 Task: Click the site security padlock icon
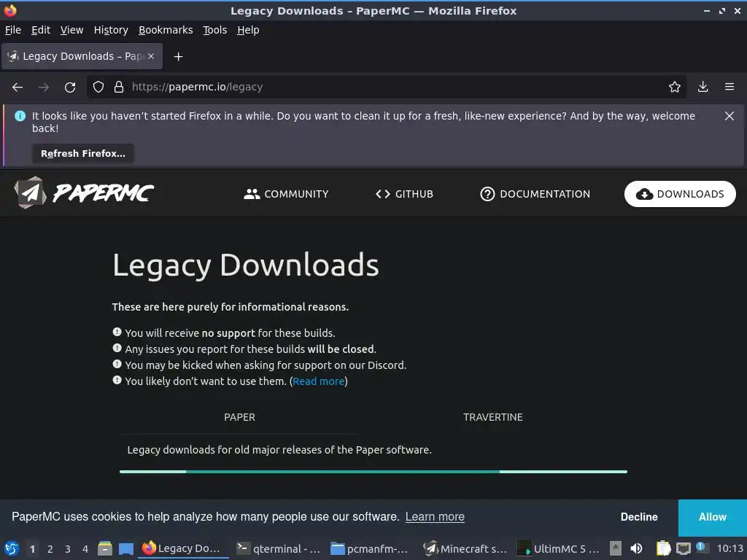pos(119,87)
